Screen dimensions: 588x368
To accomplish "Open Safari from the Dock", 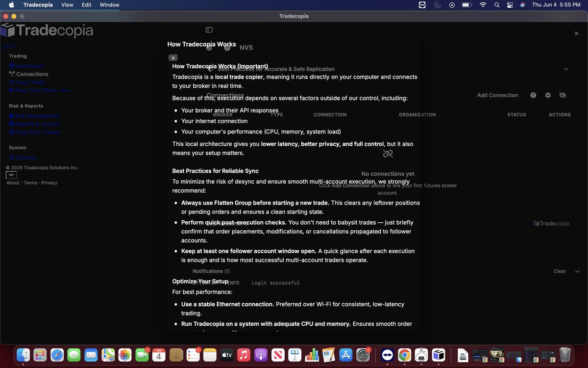I will point(57,355).
